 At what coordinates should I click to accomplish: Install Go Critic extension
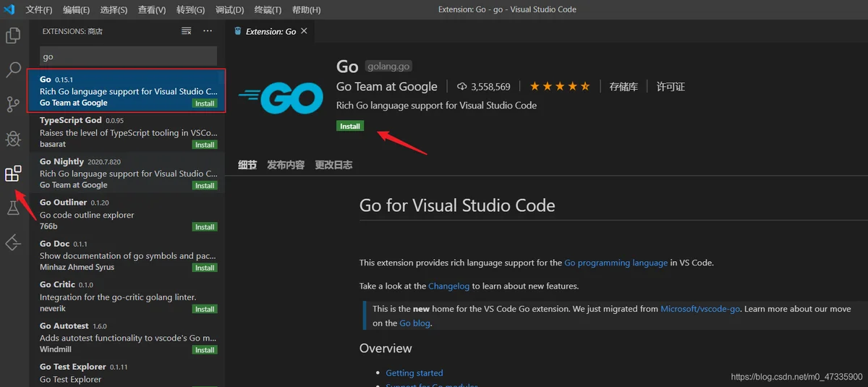coord(205,309)
